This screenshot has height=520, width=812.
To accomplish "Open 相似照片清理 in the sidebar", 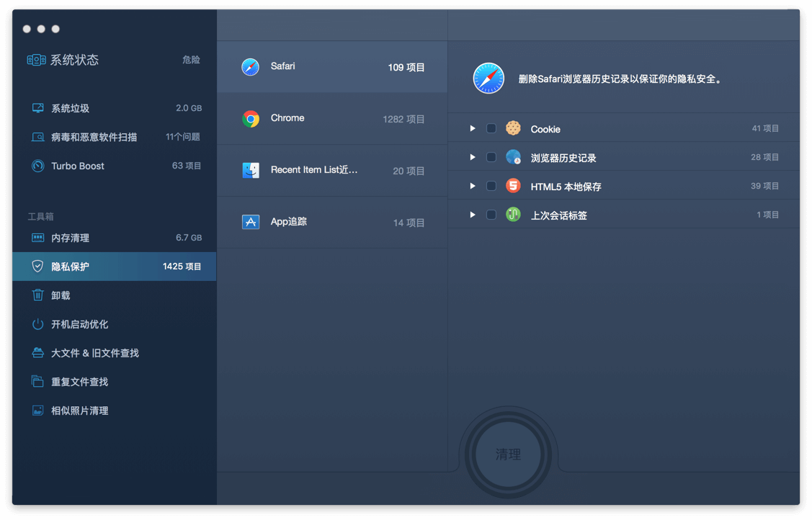I will point(79,411).
